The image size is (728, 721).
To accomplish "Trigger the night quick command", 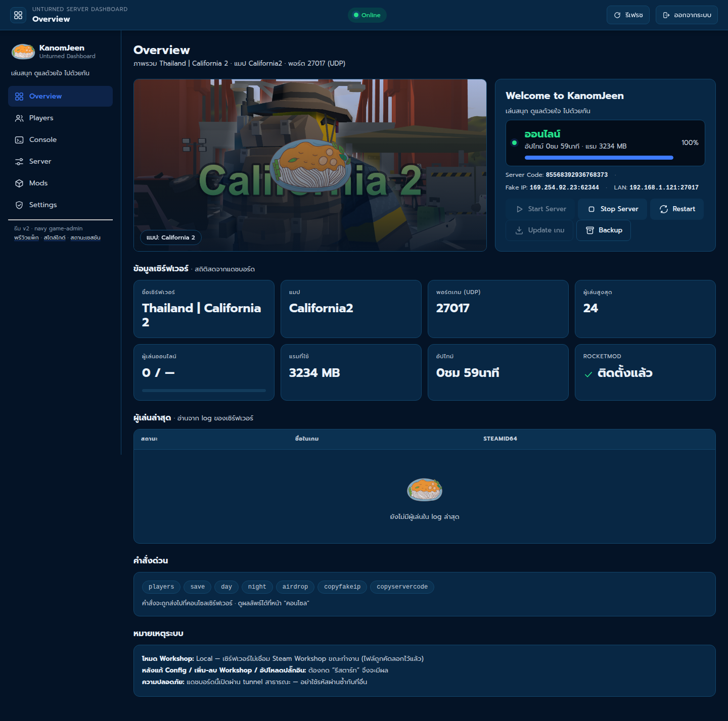I will [257, 587].
